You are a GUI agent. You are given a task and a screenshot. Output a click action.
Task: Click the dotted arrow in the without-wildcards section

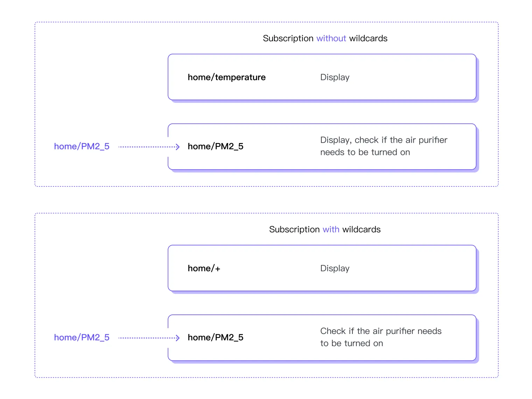[x=149, y=147]
